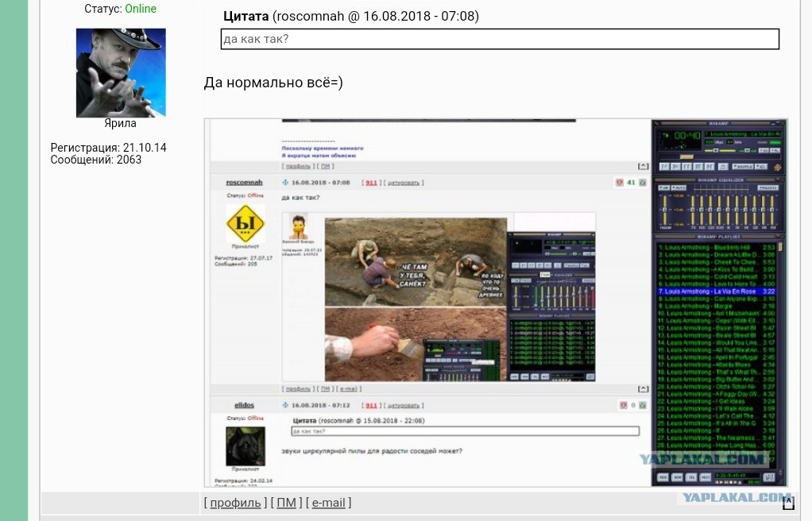Click the Winamp seek bar handle

[686, 157]
